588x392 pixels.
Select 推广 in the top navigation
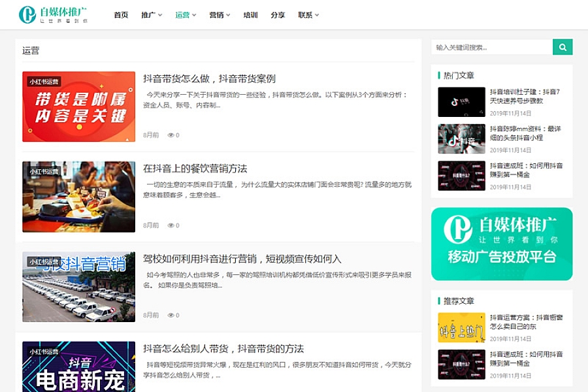[148, 15]
